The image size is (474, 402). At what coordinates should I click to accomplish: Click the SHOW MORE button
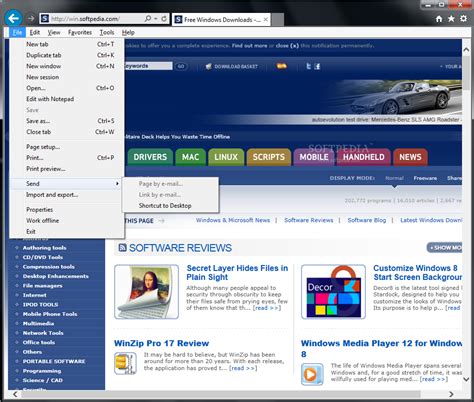pyautogui.click(x=445, y=248)
